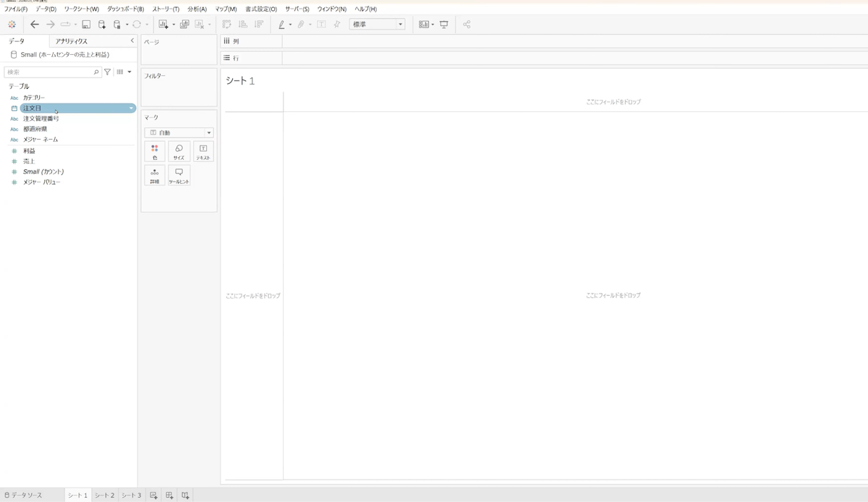Open the 自動 mark type dropdown
868x502 pixels.
(x=179, y=133)
